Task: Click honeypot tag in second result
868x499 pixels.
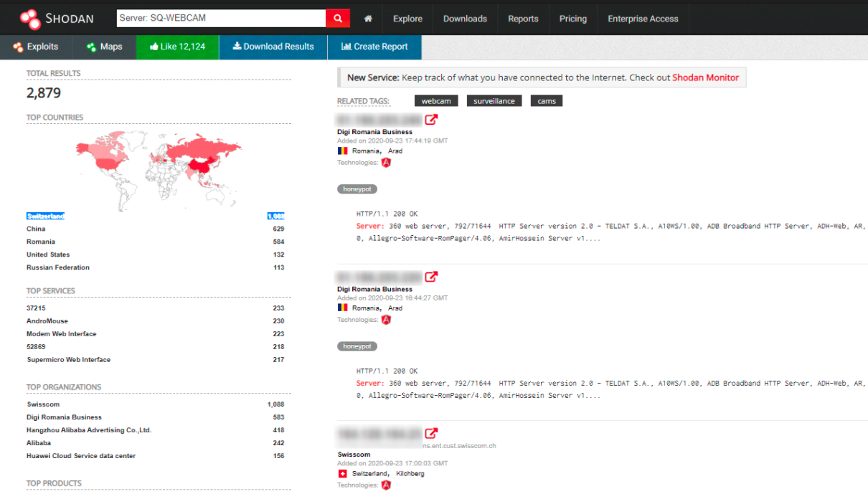Action: pos(357,346)
